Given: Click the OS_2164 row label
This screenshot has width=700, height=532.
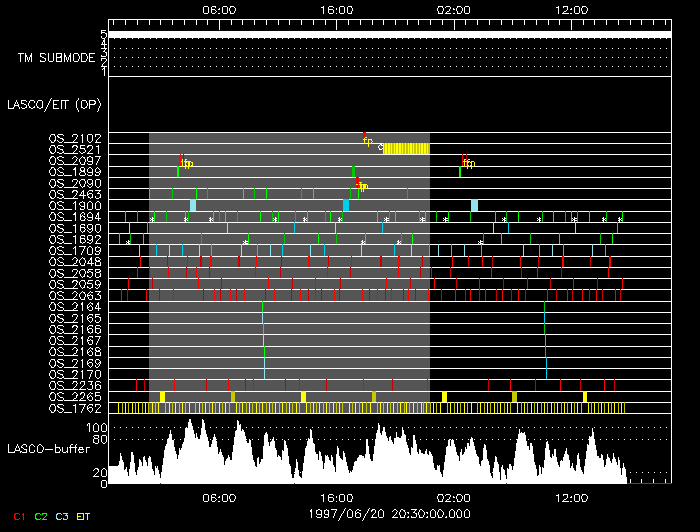Looking at the screenshot, I should point(75,307).
